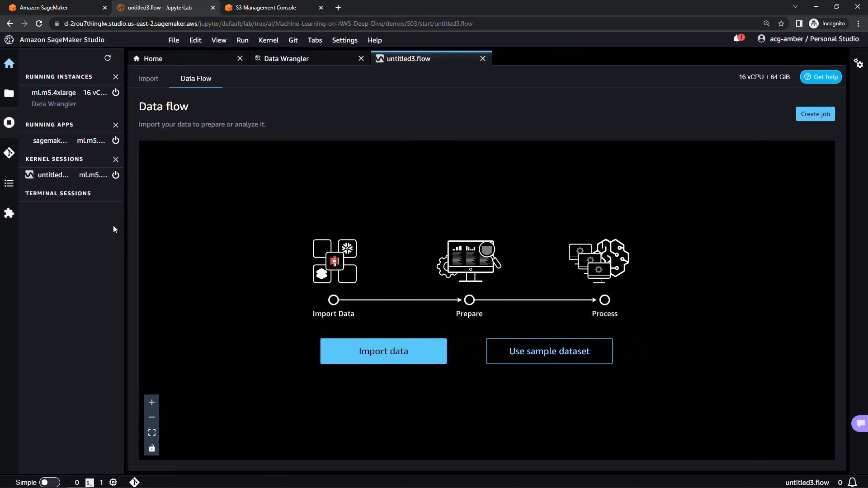Click the Import data button
The height and width of the screenshot is (488, 868).
coord(383,351)
